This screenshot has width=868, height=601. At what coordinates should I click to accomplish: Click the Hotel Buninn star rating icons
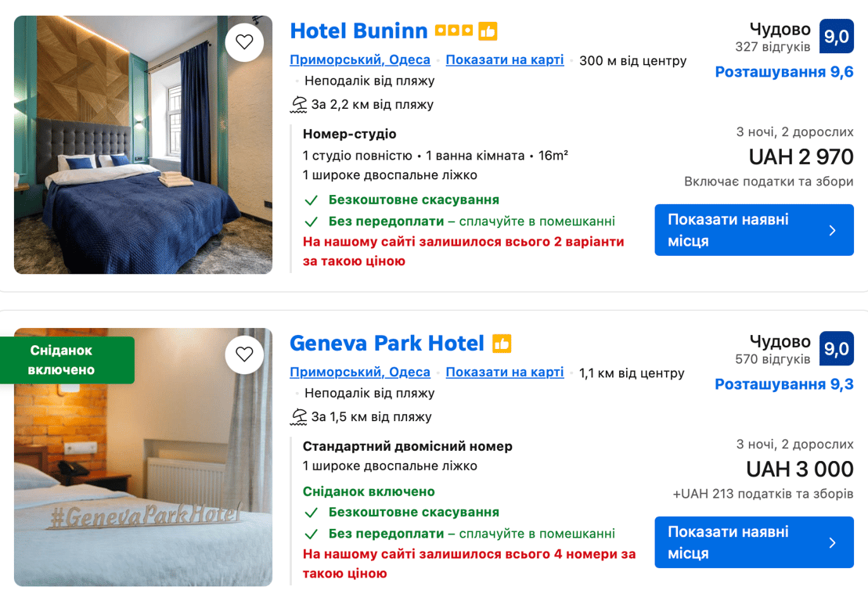click(x=454, y=31)
